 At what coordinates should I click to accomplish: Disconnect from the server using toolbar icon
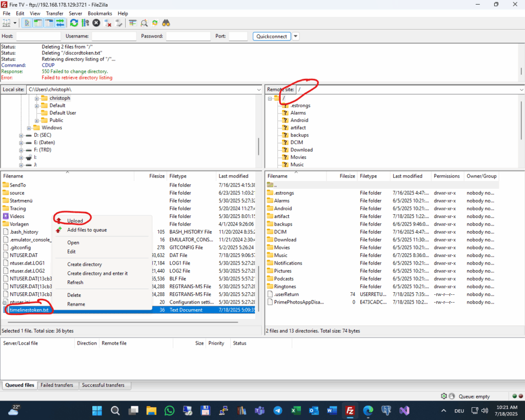(x=108, y=23)
